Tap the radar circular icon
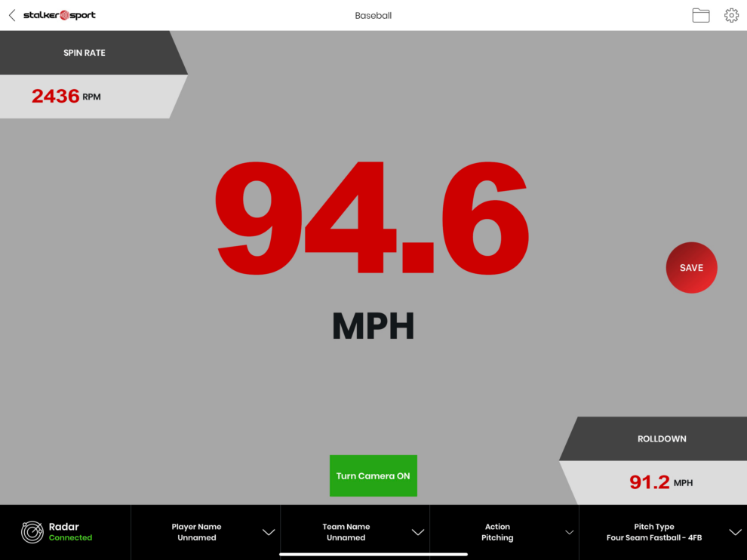Screen dimensions: 747x560 pyautogui.click(x=32, y=532)
